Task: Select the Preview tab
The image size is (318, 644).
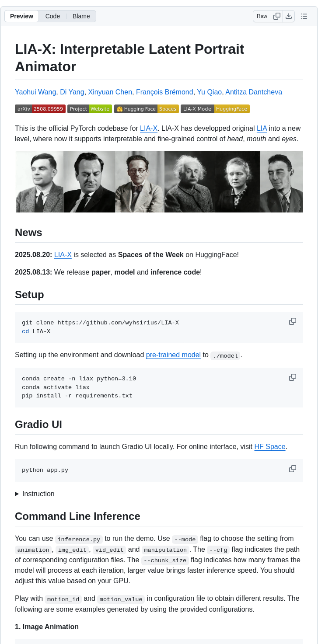Action: click(x=21, y=16)
